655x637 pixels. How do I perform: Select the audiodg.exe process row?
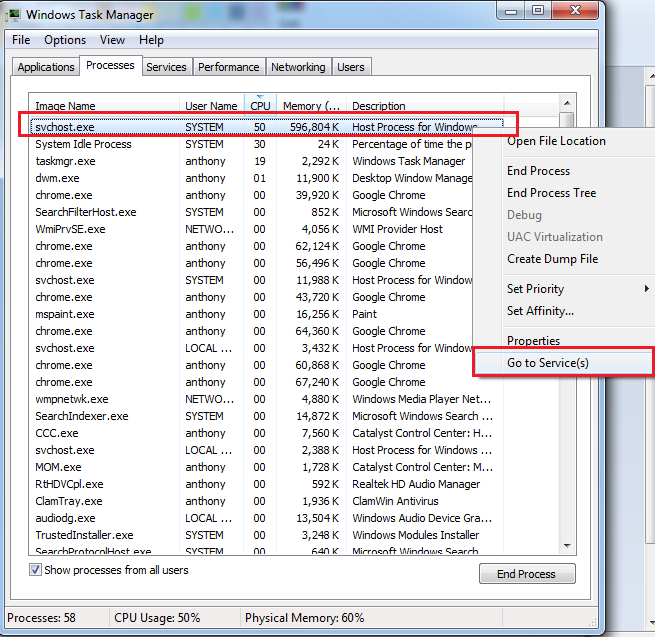point(266,518)
